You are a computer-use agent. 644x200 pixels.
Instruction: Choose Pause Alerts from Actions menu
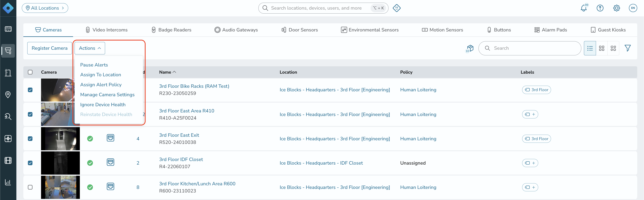pos(94,65)
